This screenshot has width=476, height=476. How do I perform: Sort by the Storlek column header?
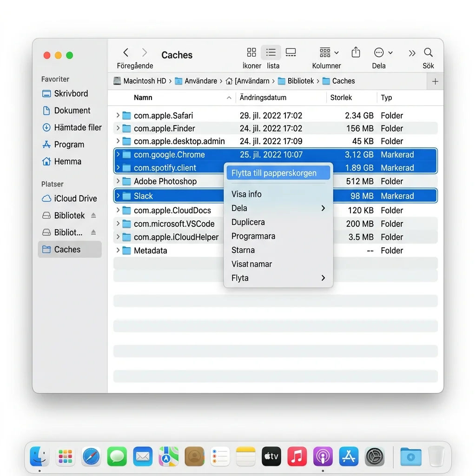coord(352,98)
